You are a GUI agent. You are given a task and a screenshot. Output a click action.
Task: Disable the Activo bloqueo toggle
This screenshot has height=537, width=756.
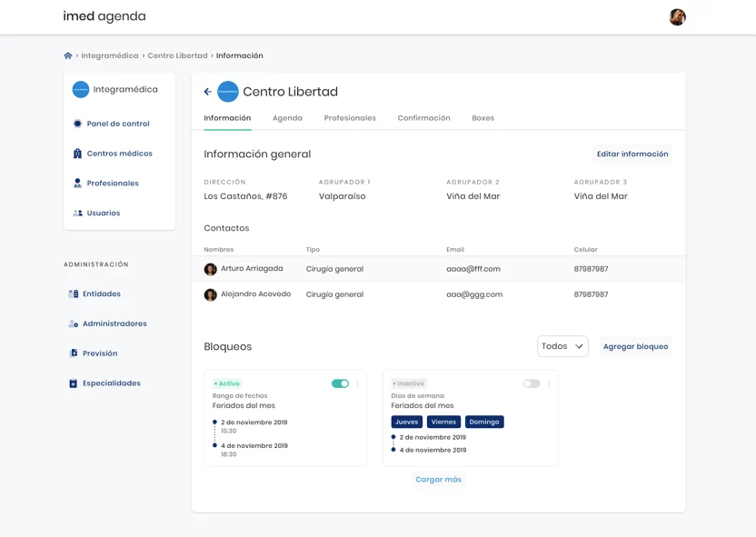(x=340, y=383)
